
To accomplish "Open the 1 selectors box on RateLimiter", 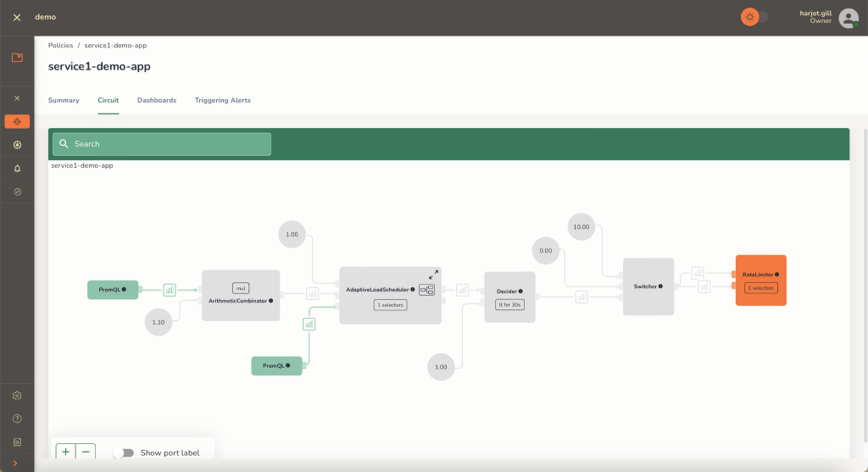I will pyautogui.click(x=760, y=288).
